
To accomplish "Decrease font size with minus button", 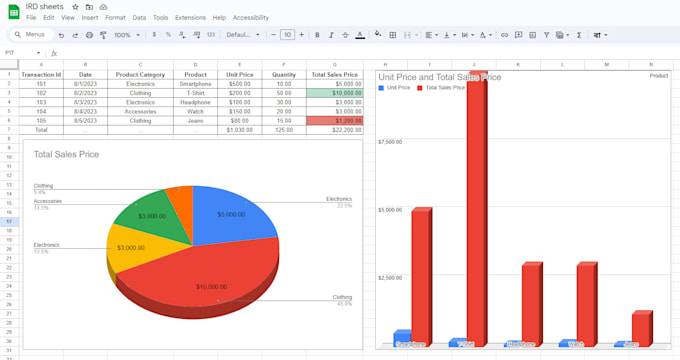I will [x=273, y=35].
